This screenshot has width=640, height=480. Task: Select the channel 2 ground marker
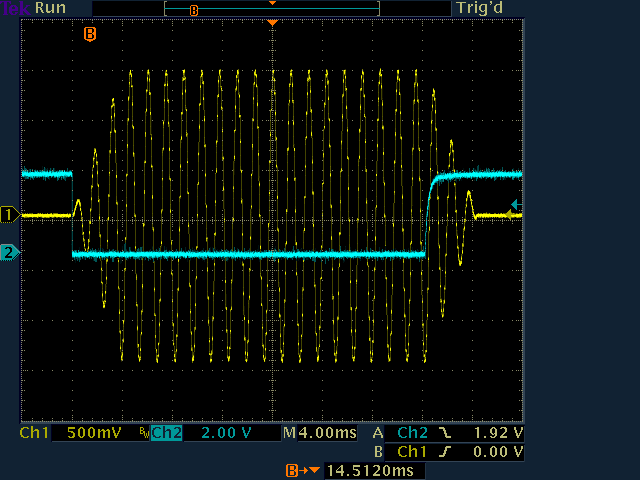click(x=10, y=253)
